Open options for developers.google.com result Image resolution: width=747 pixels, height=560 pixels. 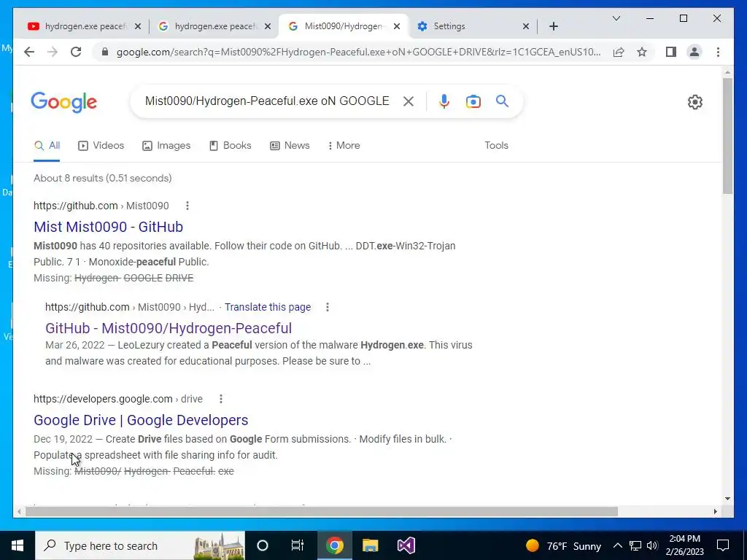[220, 399]
